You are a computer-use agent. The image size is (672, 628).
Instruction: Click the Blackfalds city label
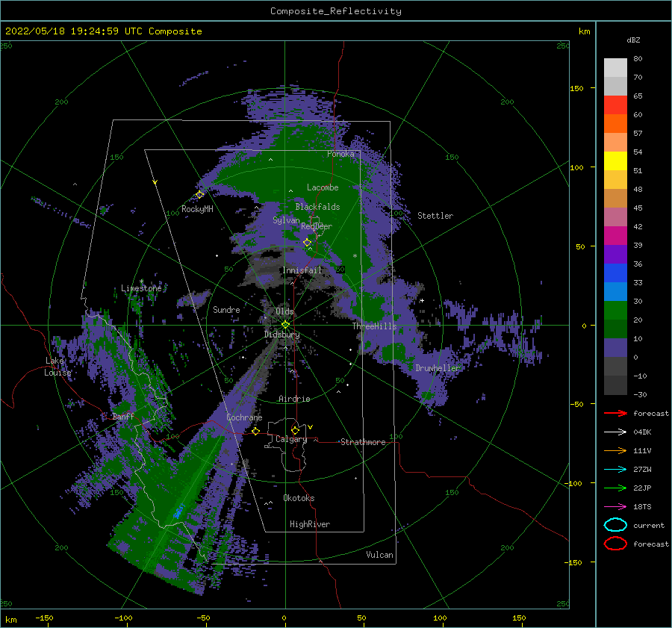pos(317,207)
